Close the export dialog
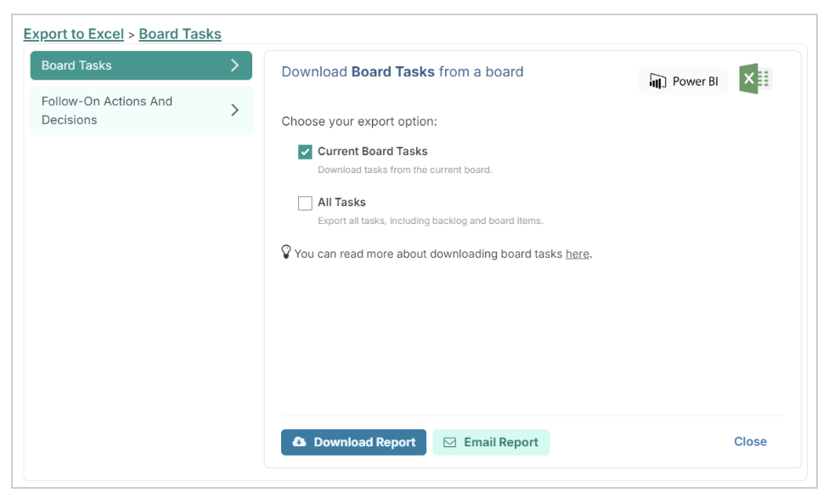The height and width of the screenshot is (504, 834). [750, 442]
